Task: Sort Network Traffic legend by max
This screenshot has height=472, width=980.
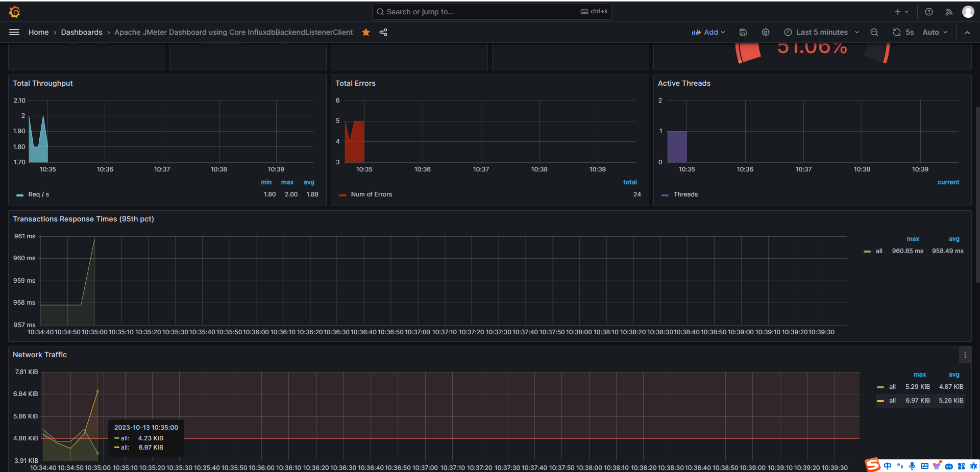Action: pyautogui.click(x=920, y=375)
